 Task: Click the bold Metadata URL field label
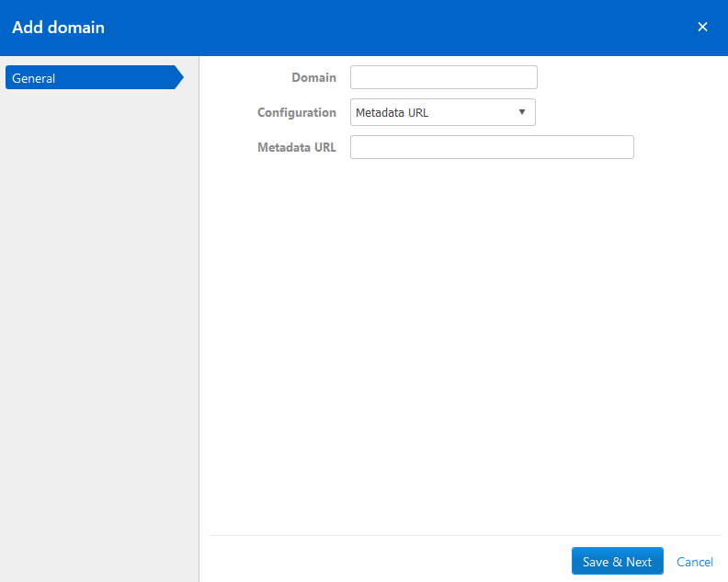[x=296, y=147]
